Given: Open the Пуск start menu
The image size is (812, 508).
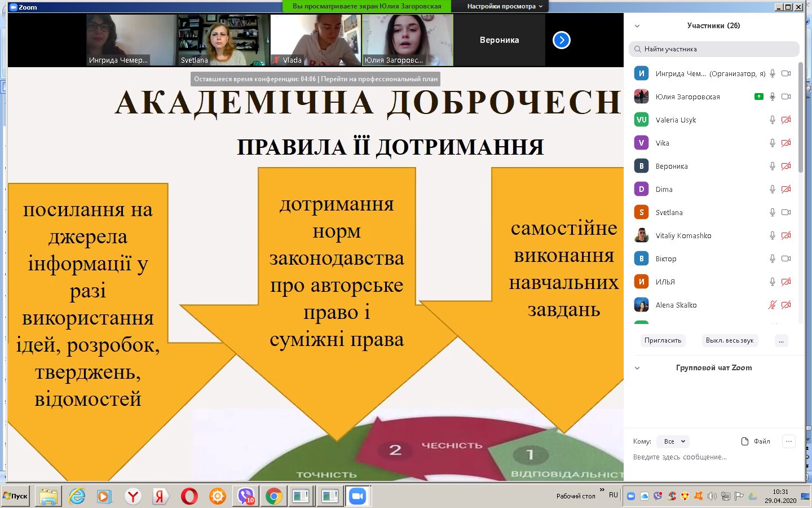Looking at the screenshot, I should tap(15, 496).
